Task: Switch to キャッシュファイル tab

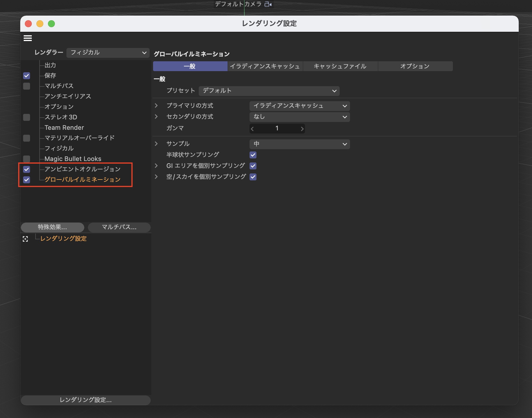Action: (x=340, y=66)
